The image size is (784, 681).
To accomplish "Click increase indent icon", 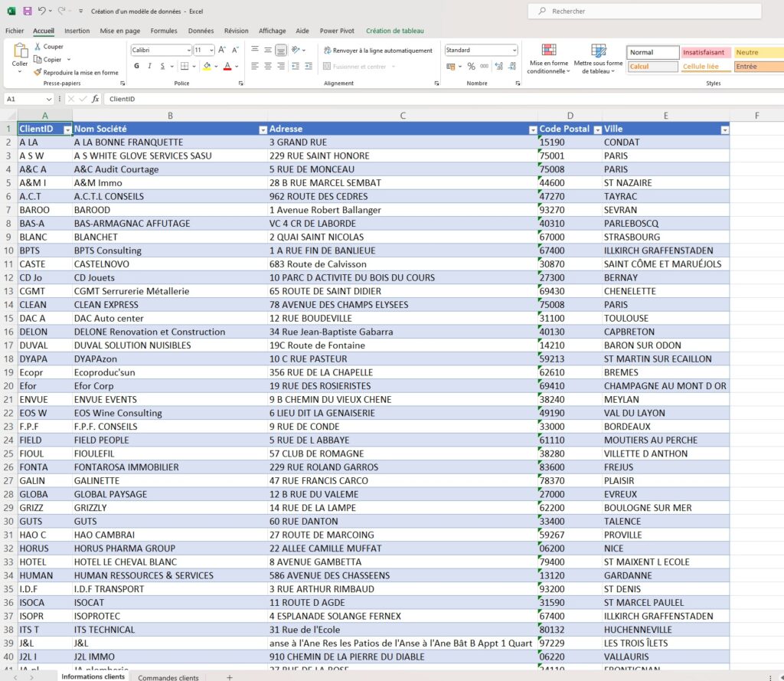I will 309,66.
